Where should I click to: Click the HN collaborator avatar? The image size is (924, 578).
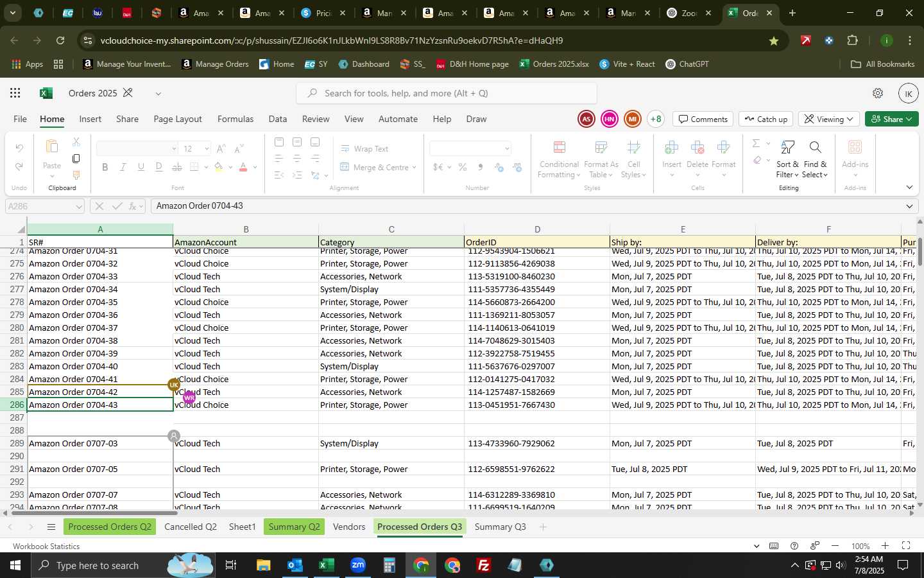pos(610,119)
